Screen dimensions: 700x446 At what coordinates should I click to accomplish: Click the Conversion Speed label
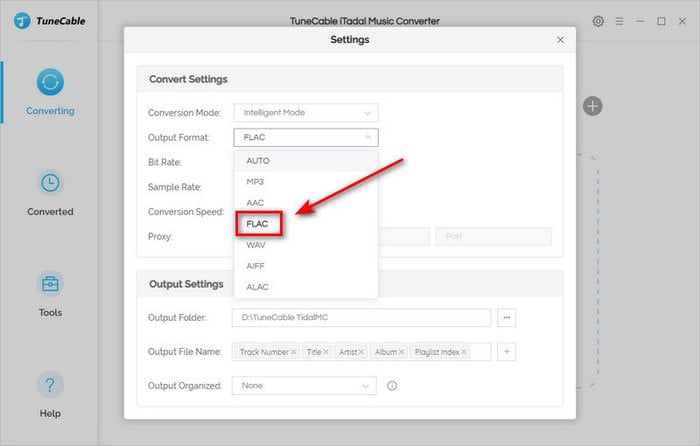coord(186,212)
